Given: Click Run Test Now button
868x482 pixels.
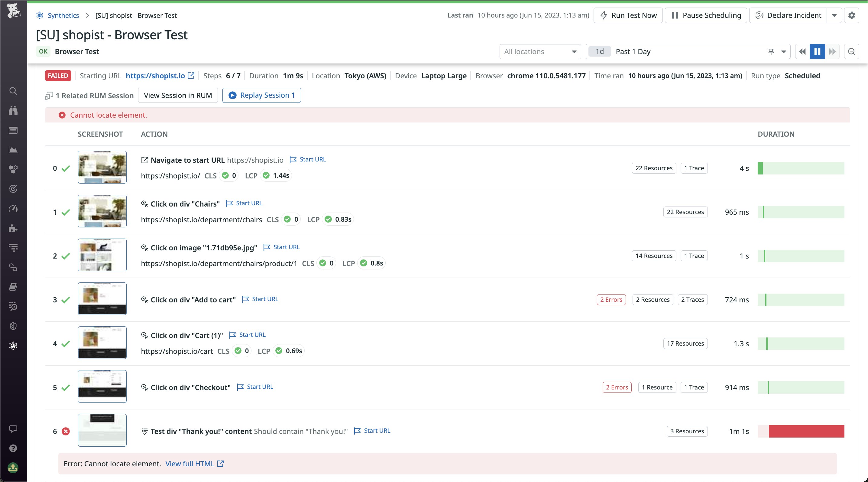Looking at the screenshot, I should click(628, 15).
